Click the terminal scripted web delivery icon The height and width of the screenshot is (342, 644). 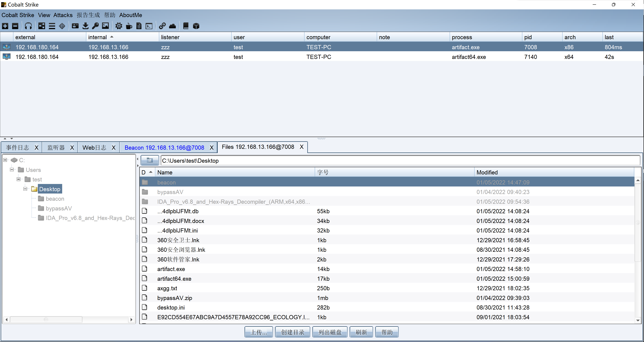[x=149, y=26]
